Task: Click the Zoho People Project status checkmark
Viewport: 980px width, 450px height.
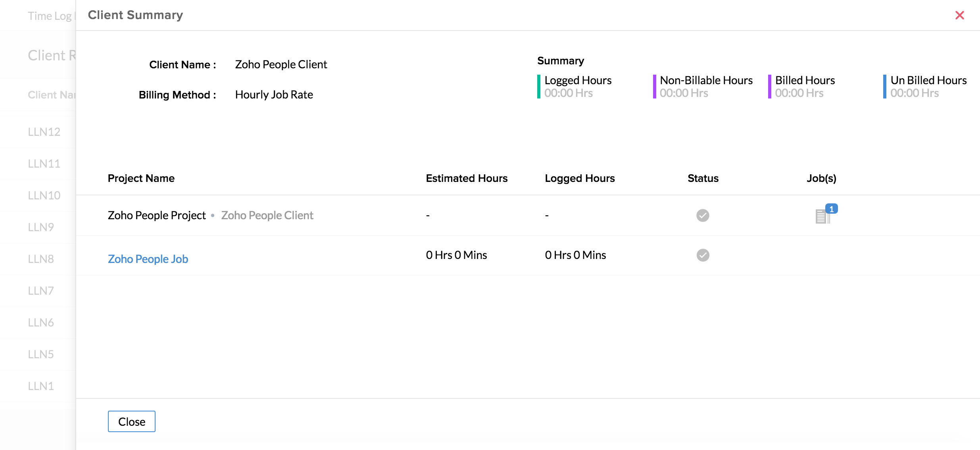Action: (x=702, y=215)
